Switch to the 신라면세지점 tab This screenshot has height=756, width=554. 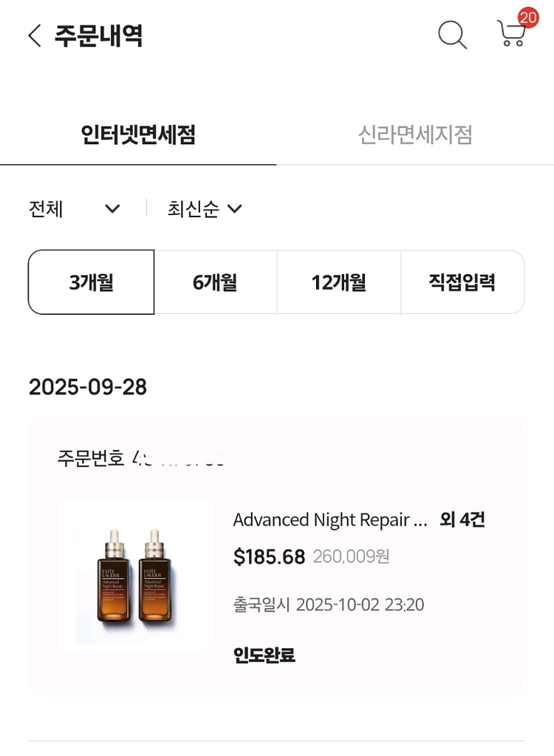click(x=415, y=135)
